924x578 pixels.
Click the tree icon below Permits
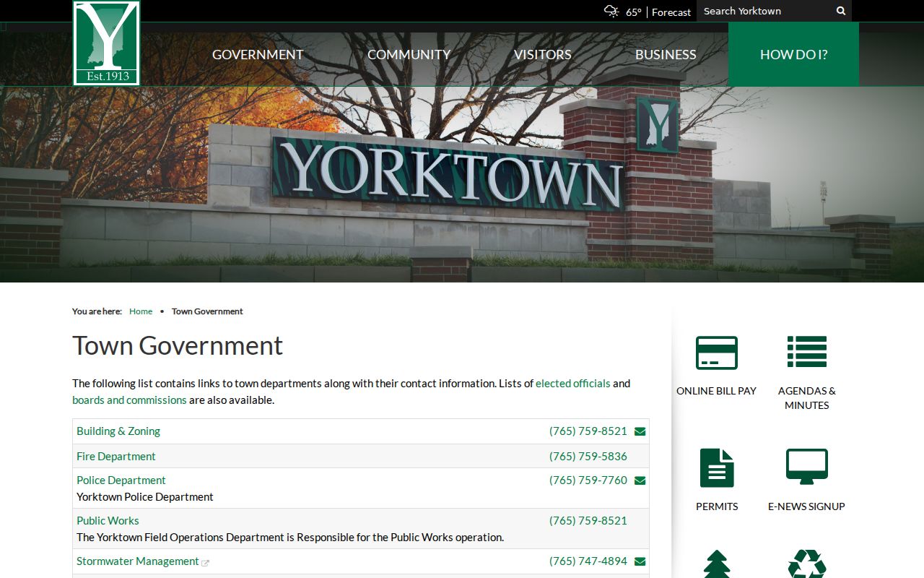pos(717,564)
